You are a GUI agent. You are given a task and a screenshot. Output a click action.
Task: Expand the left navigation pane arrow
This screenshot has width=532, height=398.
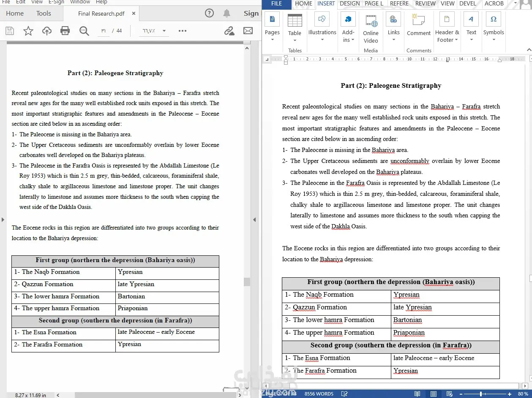(3, 219)
